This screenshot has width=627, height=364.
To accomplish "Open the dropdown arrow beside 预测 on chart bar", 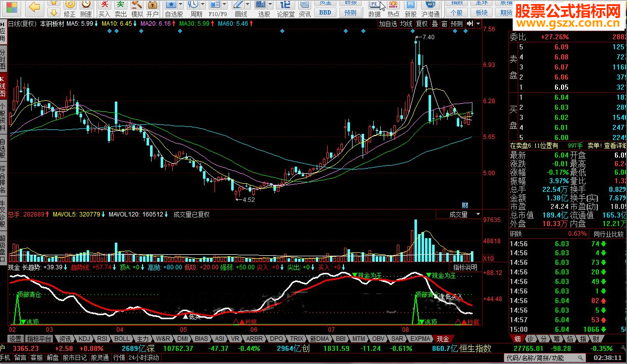I will click(477, 24).
